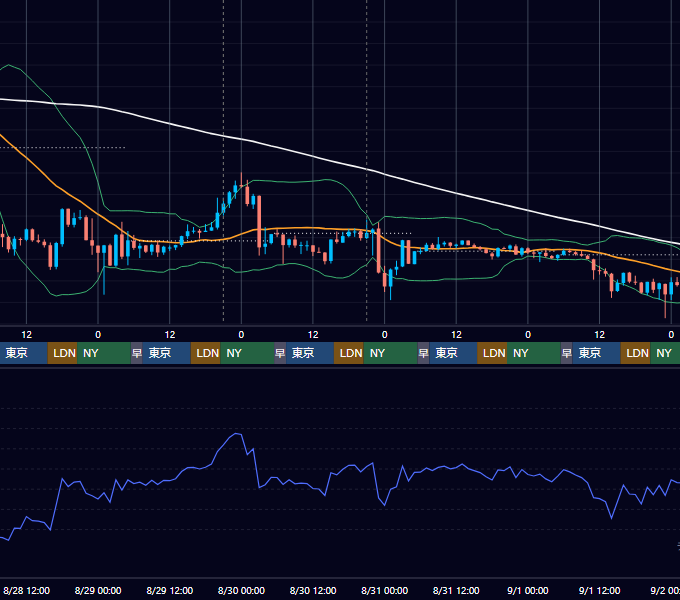Image resolution: width=680 pixels, height=600 pixels.
Task: Select the 早 early session block on 8/31
Action: (423, 353)
